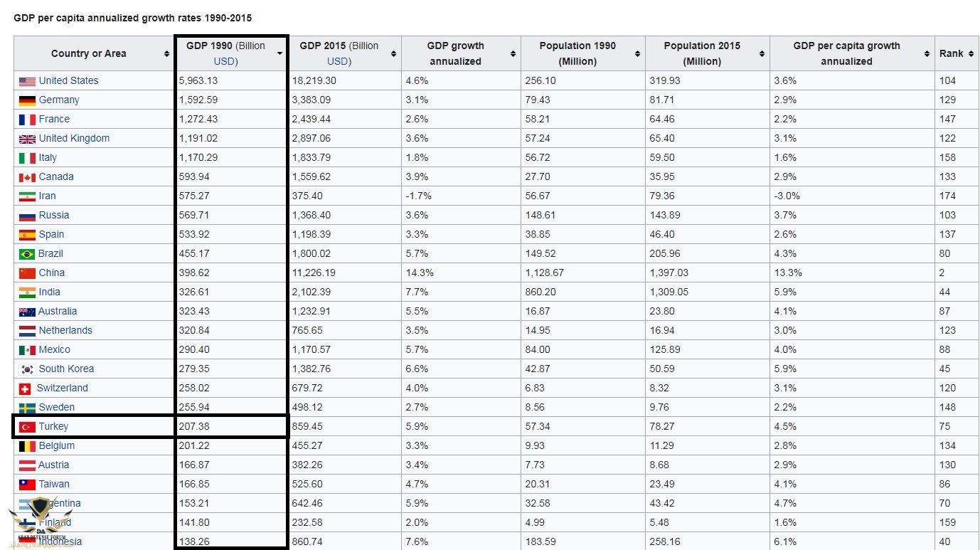
Task: Sort by GDP per capita growth arrows
Action: coord(927,54)
